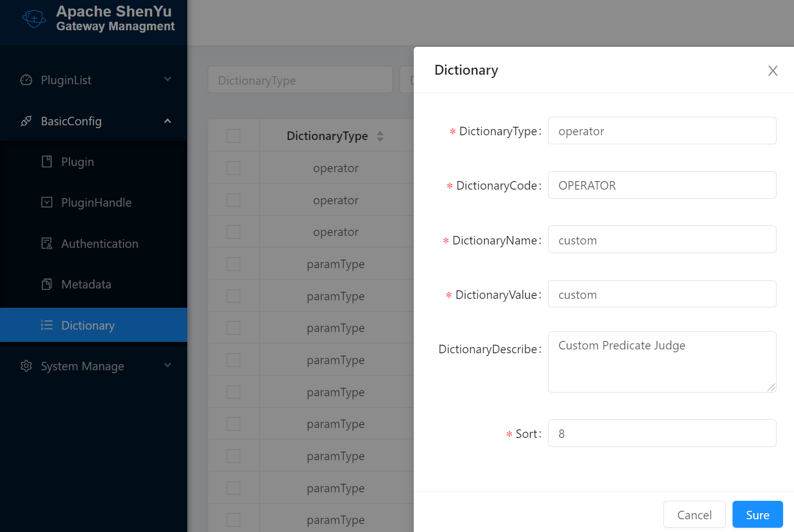Image resolution: width=794 pixels, height=532 pixels.
Task: Click the Metadata document icon
Action: [47, 284]
